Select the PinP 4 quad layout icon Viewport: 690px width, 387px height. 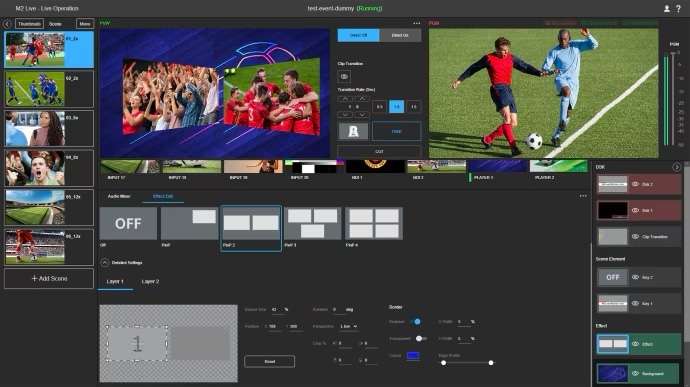(x=374, y=223)
